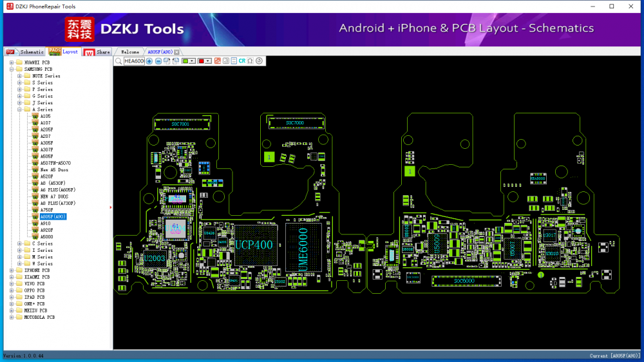This screenshot has width=644, height=362.
Task: Collapse the SAMSUNG PCB tree node
Action: click(12, 69)
